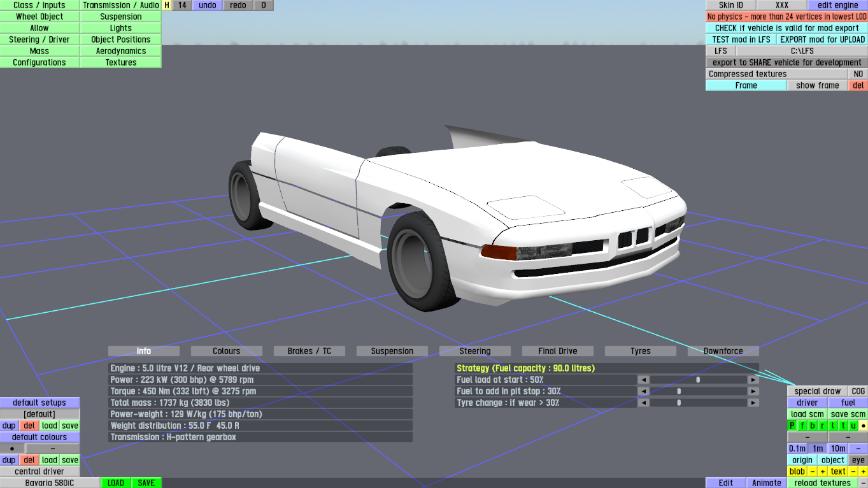The image size is (868, 488).
Task: Open the Mass menu
Action: pos(39,51)
